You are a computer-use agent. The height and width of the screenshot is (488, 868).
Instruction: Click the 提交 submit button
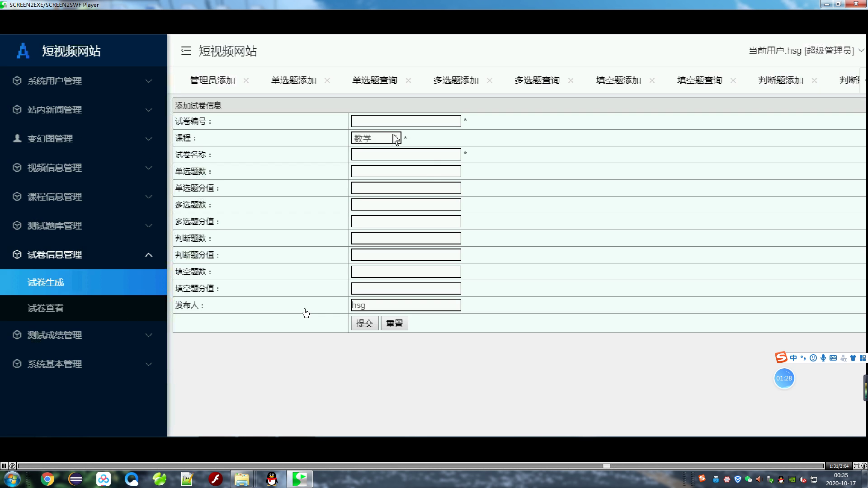tap(365, 323)
